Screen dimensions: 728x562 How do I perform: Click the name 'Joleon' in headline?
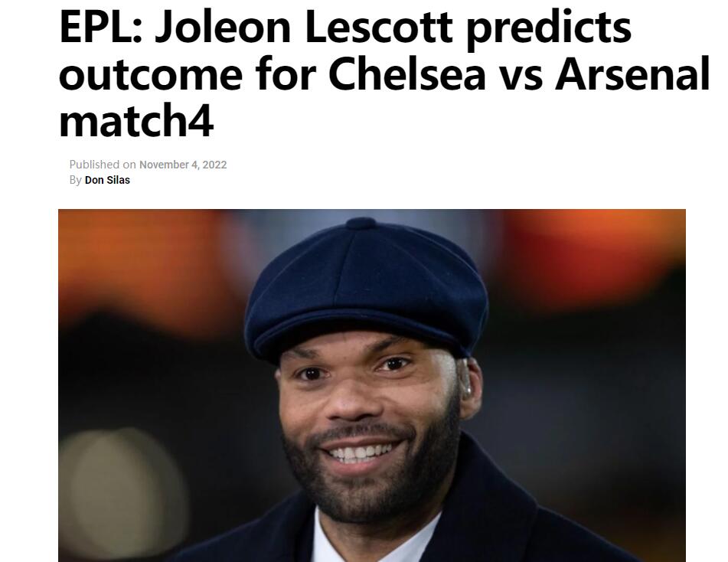[223, 28]
